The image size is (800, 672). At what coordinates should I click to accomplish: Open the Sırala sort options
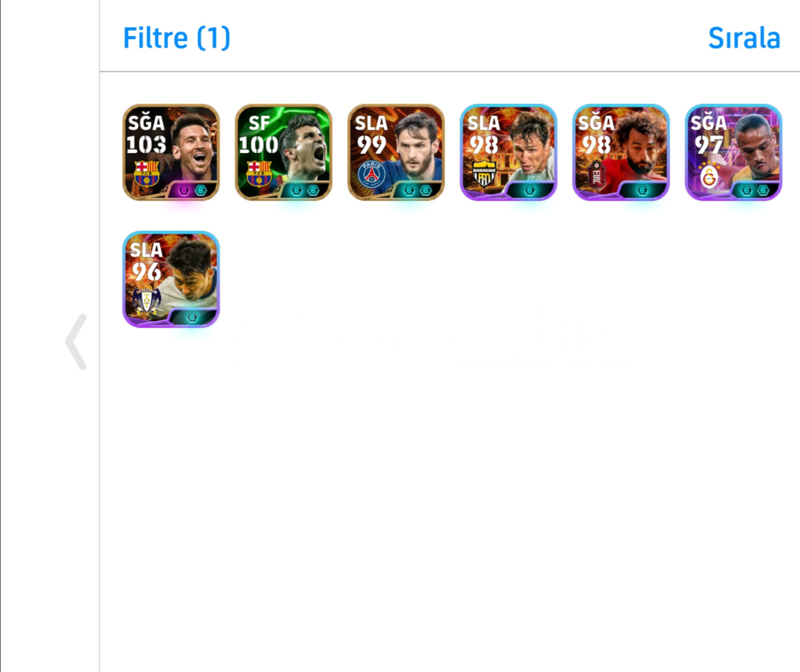[x=744, y=38]
